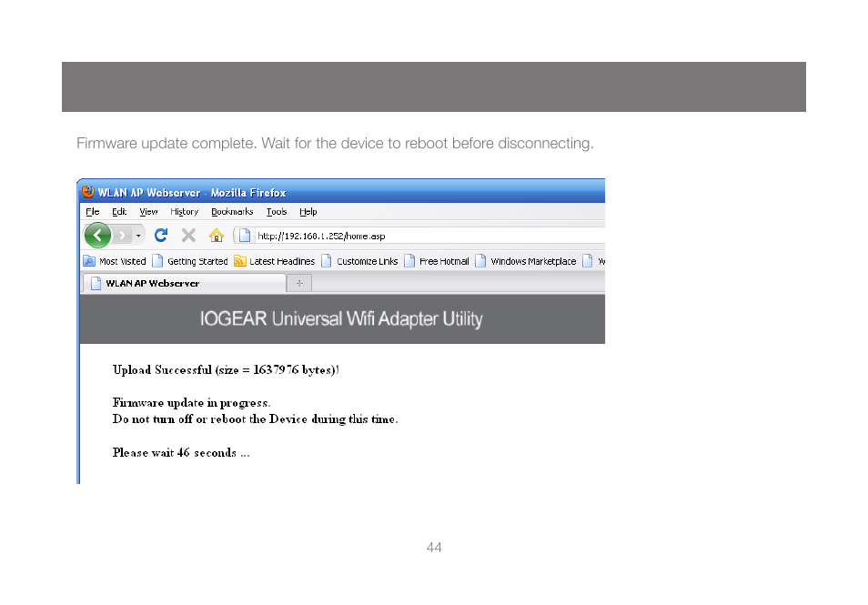Open the History menu

(185, 211)
